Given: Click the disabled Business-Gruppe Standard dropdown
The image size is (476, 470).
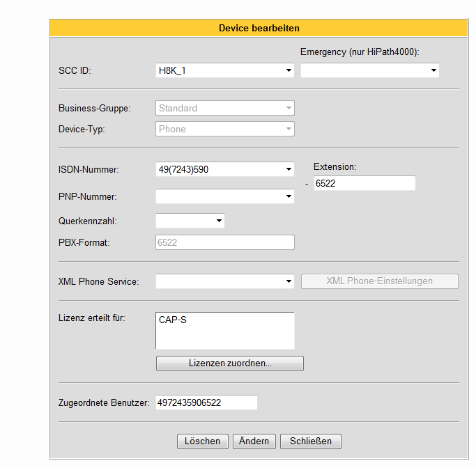Looking at the screenshot, I should [x=225, y=108].
